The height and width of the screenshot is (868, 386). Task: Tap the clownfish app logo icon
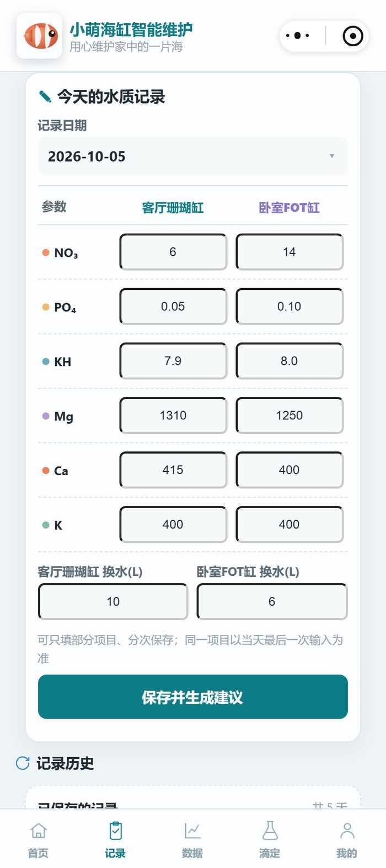coord(39,36)
